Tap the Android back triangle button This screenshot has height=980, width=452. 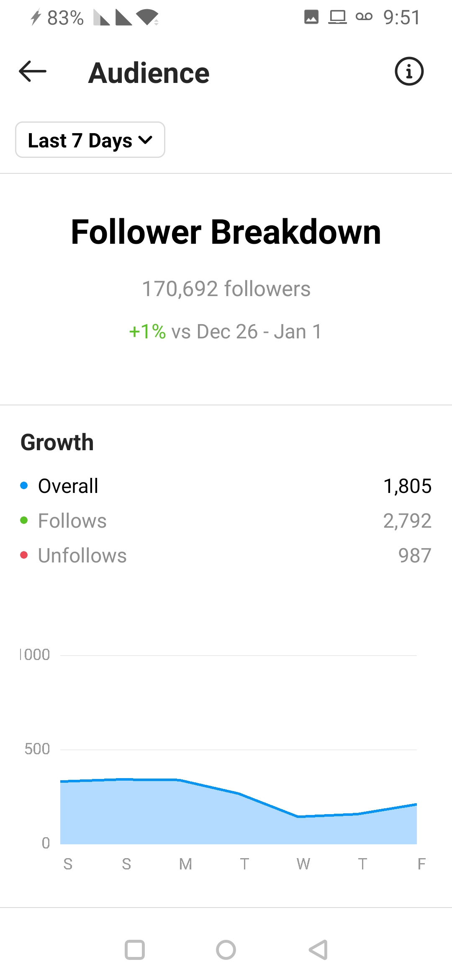point(318,949)
